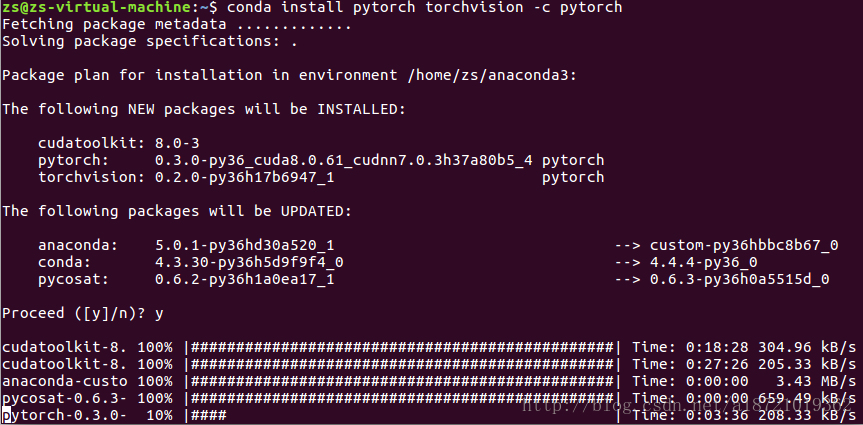Click the "Fetching package metadata" line
863x425 pixels.
175,25
